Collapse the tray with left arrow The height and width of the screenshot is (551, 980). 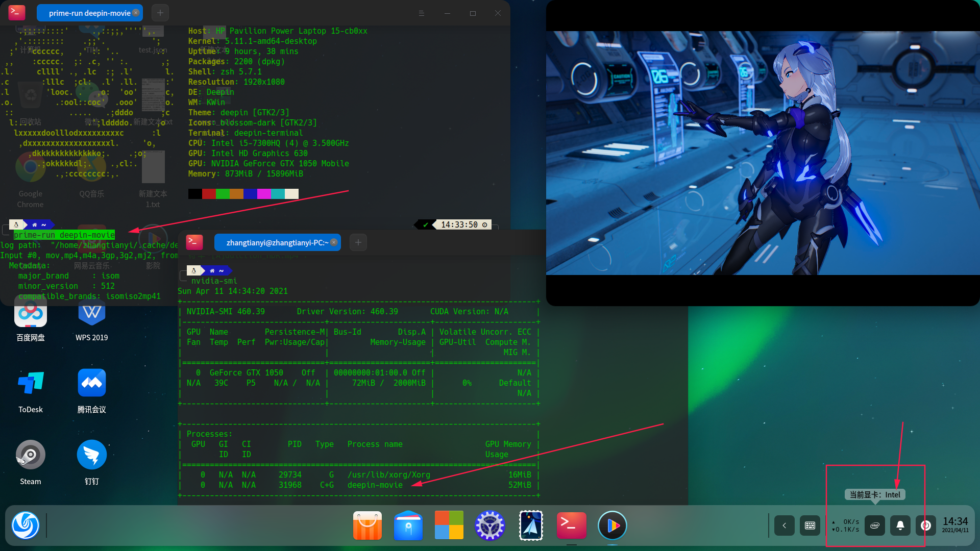pos(784,525)
